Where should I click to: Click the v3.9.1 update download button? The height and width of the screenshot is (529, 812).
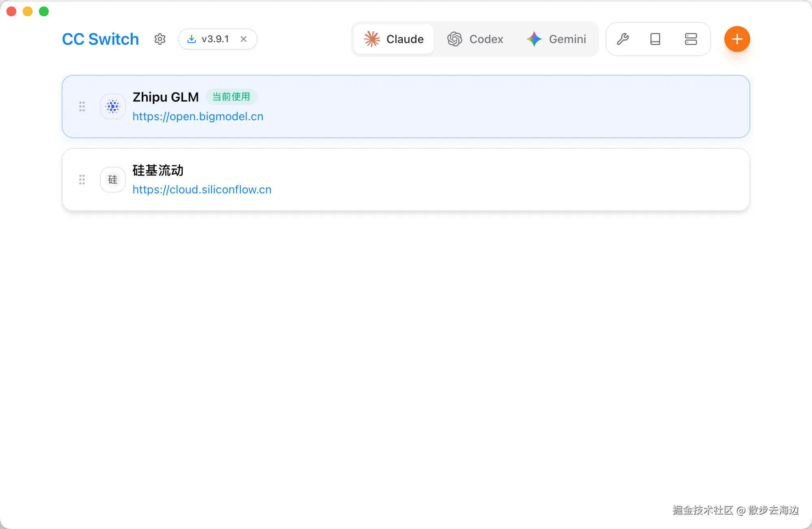(209, 39)
